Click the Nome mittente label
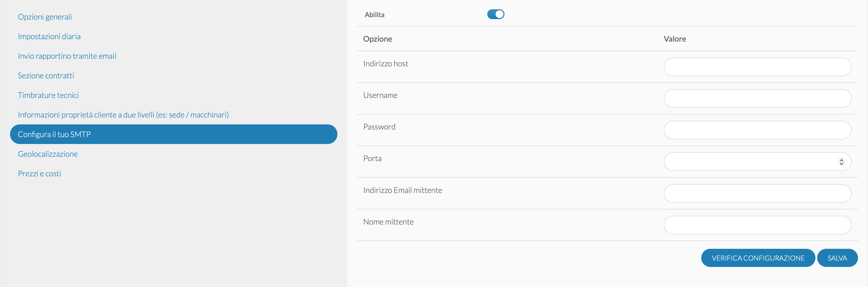Image resolution: width=868 pixels, height=287 pixels. coord(388,222)
